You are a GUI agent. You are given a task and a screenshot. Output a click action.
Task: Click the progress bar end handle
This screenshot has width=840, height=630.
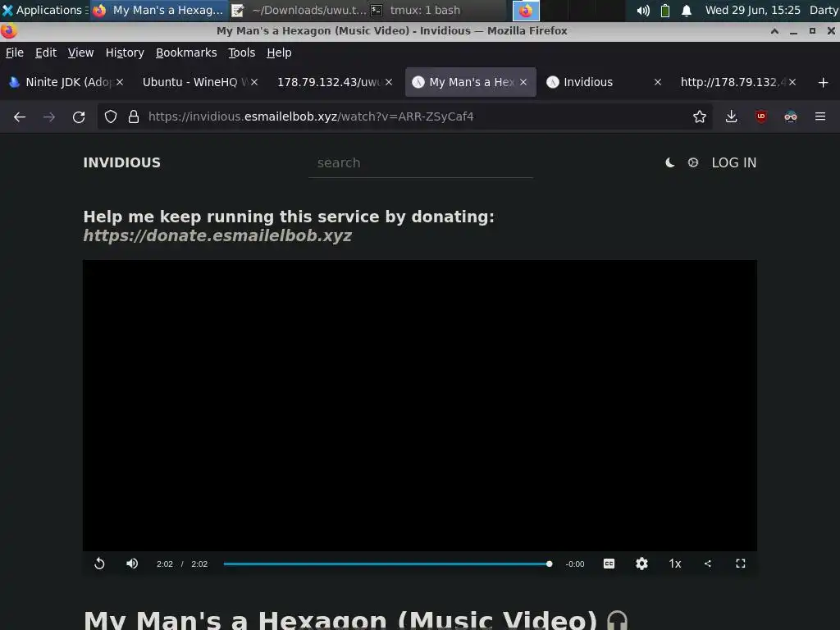(549, 564)
